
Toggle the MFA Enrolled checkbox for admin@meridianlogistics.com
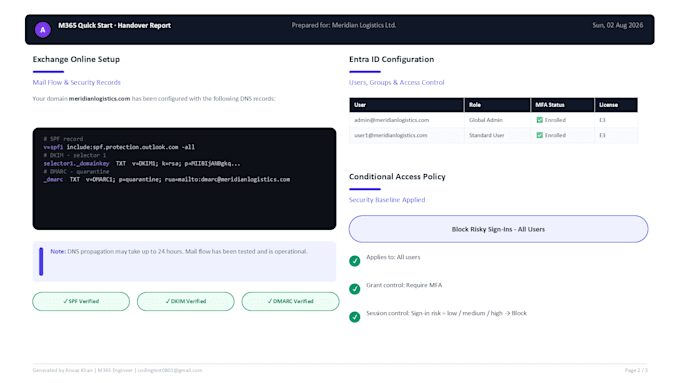[x=539, y=120]
